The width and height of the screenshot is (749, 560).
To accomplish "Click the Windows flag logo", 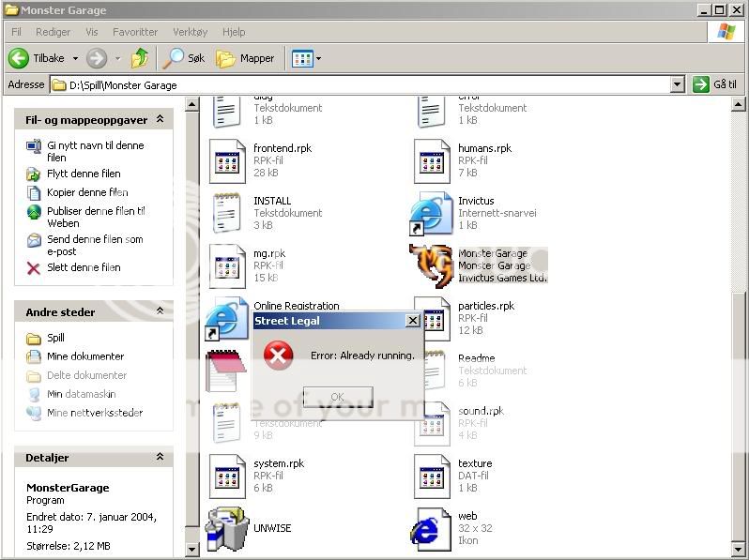I will (x=726, y=32).
